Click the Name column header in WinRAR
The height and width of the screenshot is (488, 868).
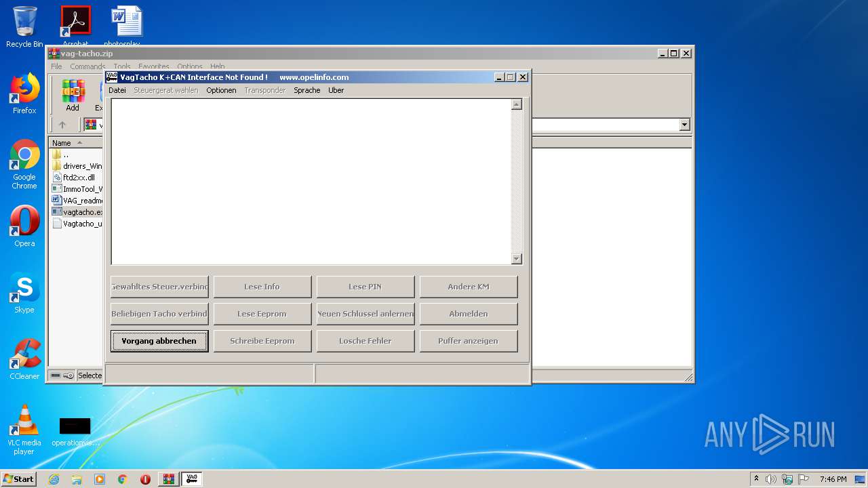tap(76, 143)
